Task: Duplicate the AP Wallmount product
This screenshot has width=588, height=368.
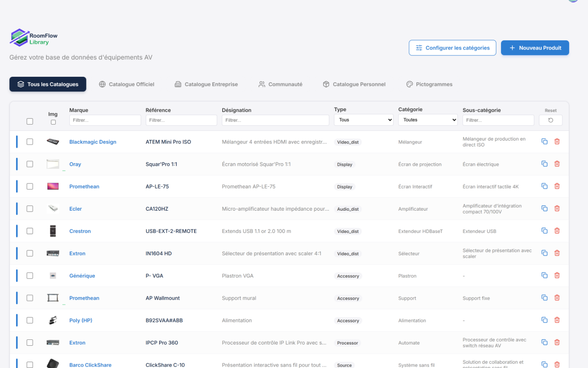Action: point(544,298)
